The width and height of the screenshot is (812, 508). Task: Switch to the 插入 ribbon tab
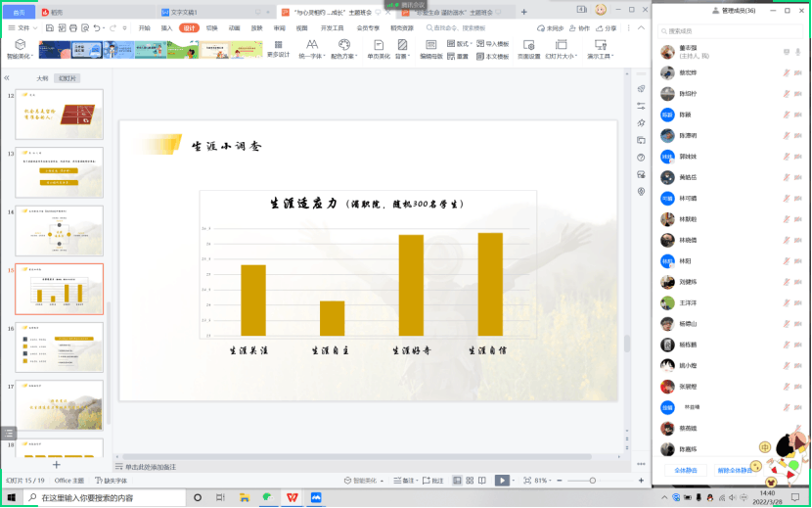(166, 28)
